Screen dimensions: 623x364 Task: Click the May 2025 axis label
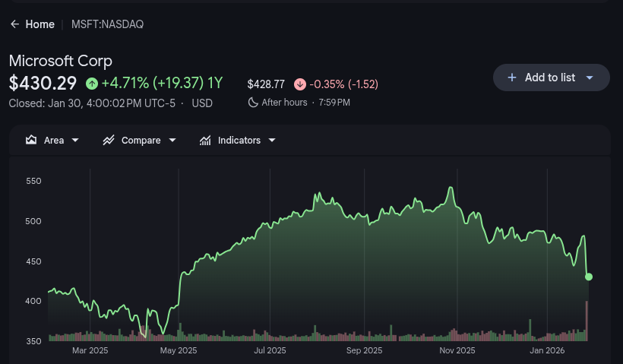pyautogui.click(x=179, y=350)
